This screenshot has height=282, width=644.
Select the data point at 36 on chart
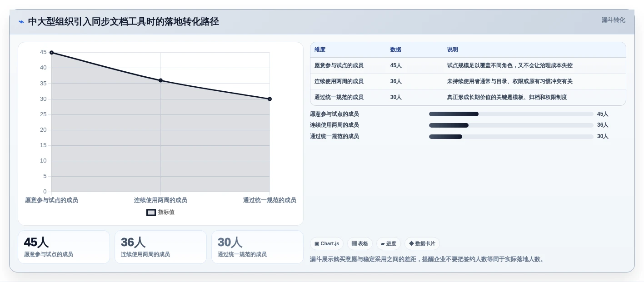coord(160,80)
